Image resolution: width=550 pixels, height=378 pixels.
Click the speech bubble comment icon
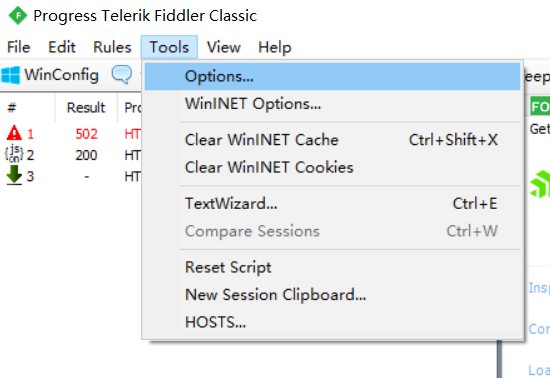[x=122, y=75]
